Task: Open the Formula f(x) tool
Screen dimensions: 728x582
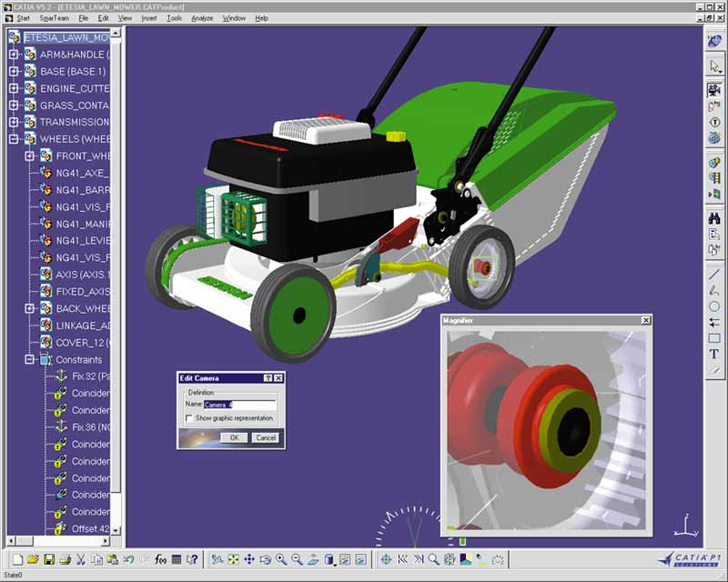Action: point(161,559)
